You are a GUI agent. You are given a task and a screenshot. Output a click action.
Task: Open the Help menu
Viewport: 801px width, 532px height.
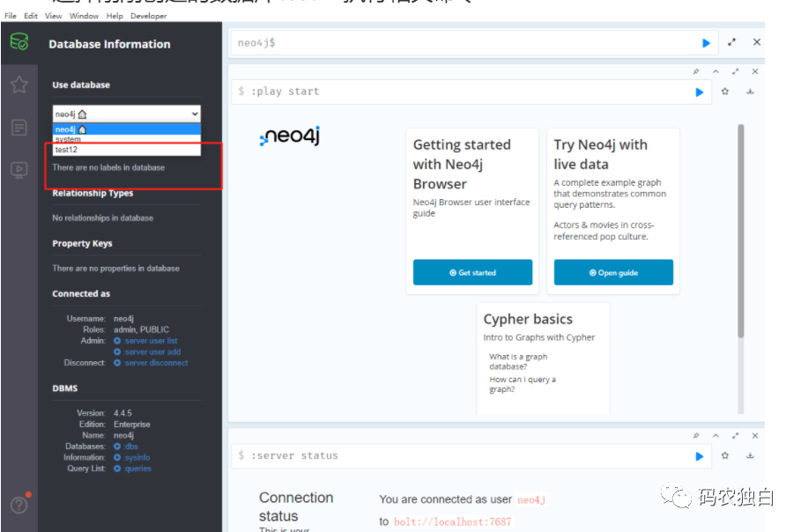pos(115,16)
